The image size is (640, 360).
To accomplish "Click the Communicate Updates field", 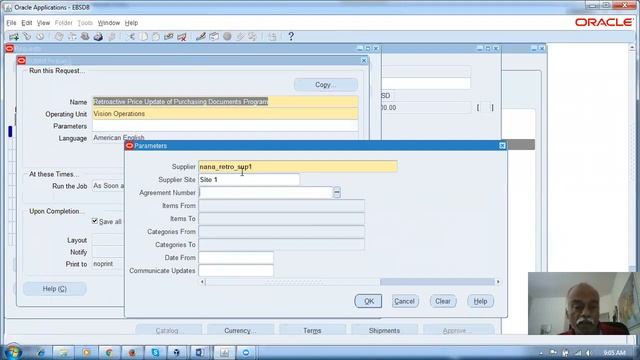I will pyautogui.click(x=236, y=271).
